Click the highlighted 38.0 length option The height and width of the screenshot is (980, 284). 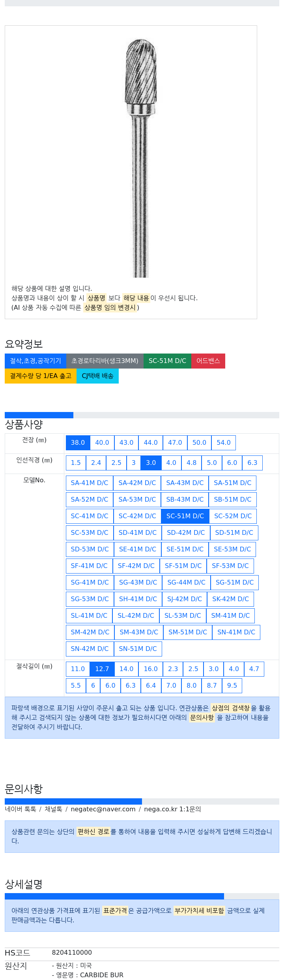click(78, 442)
